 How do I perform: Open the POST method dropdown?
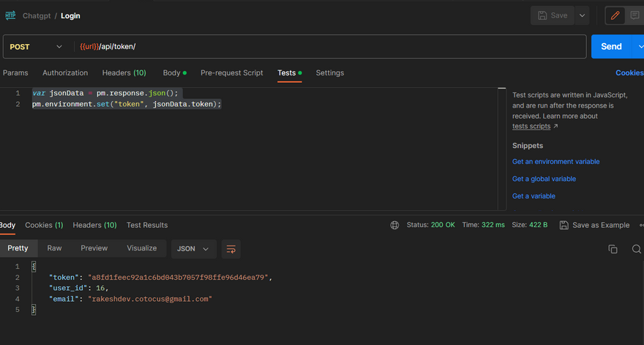pos(37,47)
